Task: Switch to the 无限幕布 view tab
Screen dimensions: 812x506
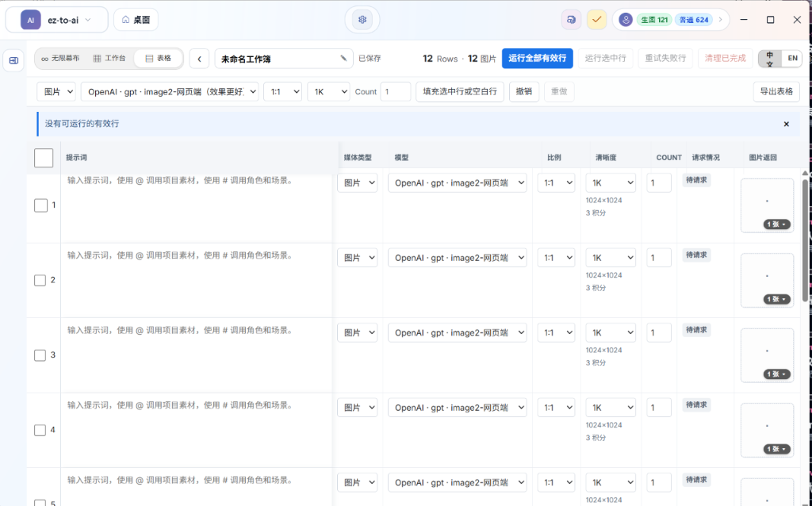Action: [x=60, y=59]
